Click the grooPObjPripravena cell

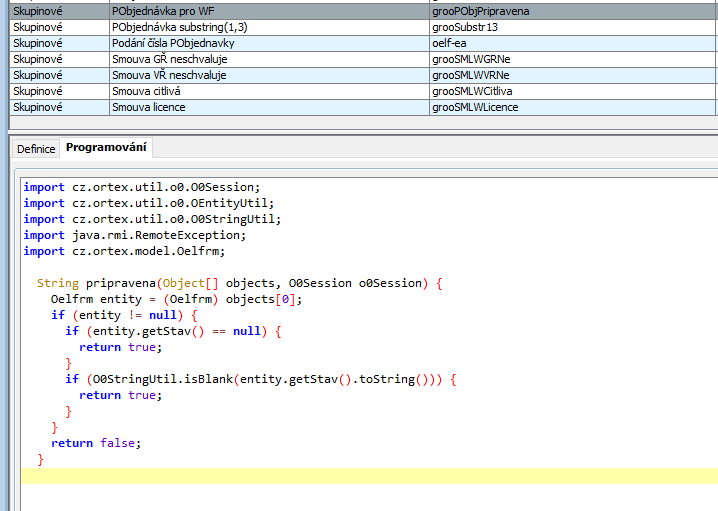tap(480, 11)
